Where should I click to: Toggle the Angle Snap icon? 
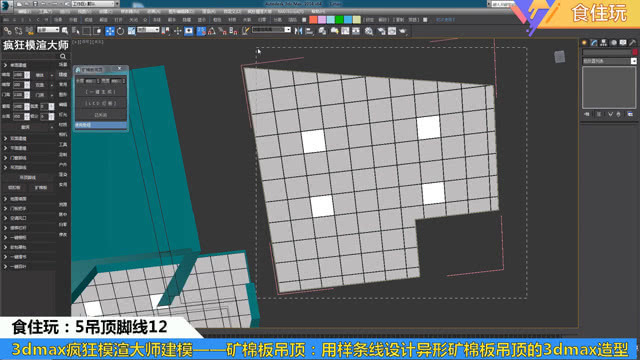pos(211,31)
